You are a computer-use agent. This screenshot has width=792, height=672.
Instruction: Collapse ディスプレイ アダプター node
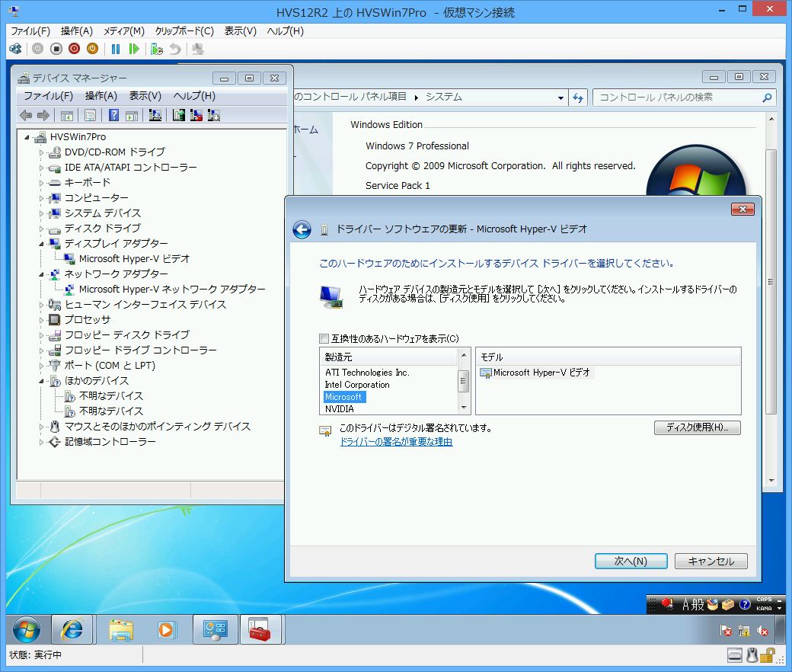click(41, 244)
